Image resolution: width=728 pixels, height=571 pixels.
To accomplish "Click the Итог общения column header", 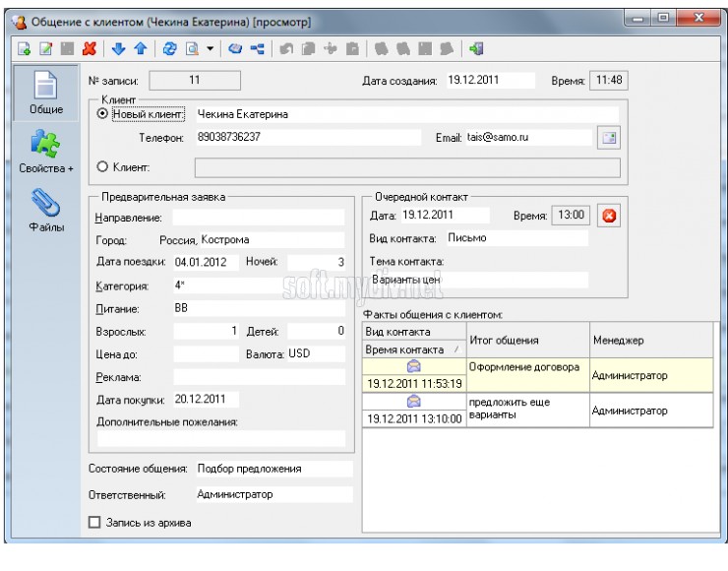I will click(x=528, y=340).
